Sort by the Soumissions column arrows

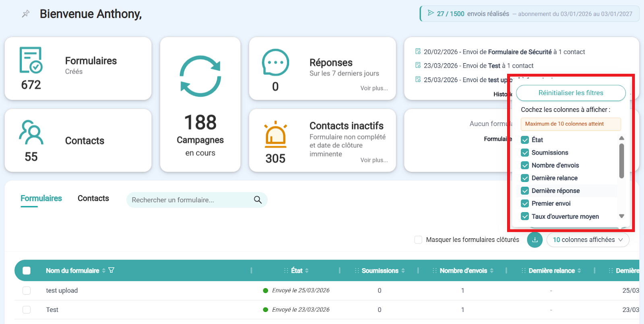click(403, 271)
